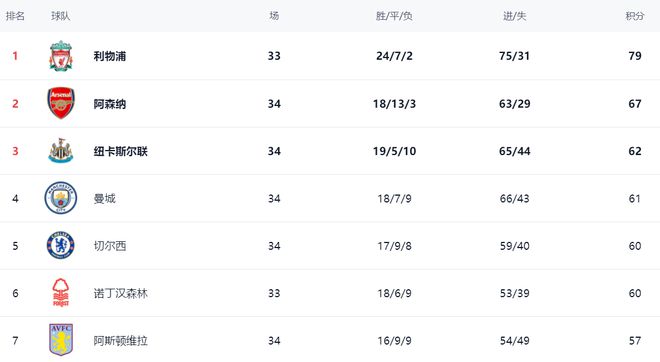Click the 曼城 team name
Viewport: 660px width, 362px height.
point(104,198)
